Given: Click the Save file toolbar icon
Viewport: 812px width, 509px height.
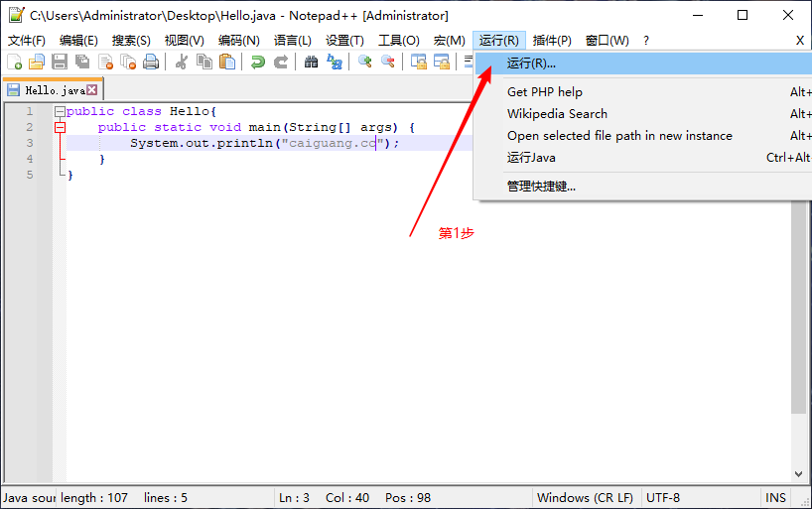Looking at the screenshot, I should (59, 62).
